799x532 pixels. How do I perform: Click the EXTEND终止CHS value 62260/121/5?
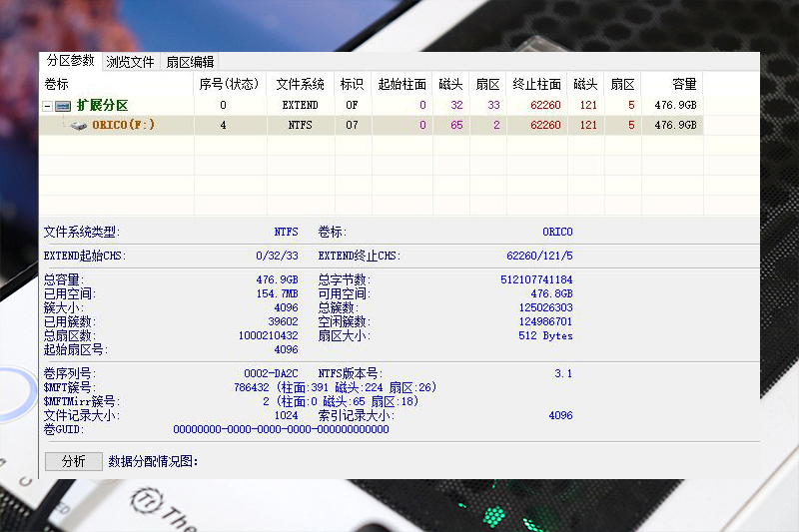(x=539, y=256)
